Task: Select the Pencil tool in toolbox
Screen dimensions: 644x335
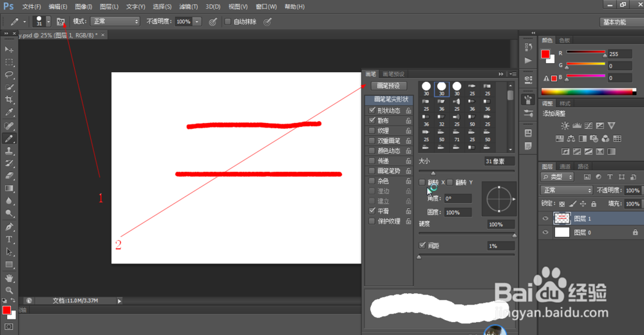Action: click(x=9, y=139)
